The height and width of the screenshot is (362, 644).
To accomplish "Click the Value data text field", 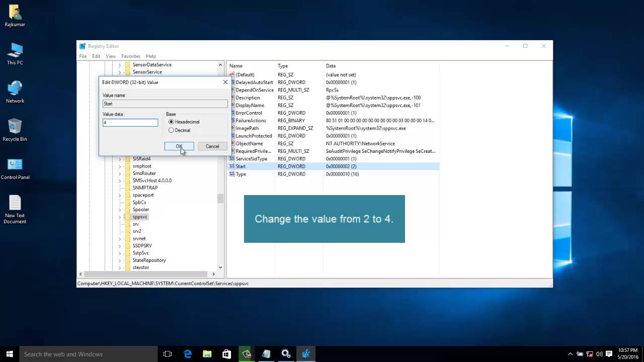I will pos(130,123).
